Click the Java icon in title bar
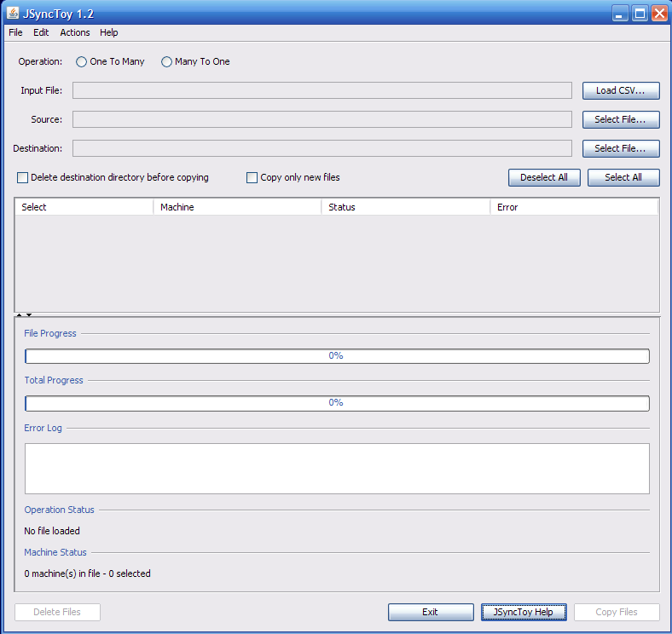Image resolution: width=672 pixels, height=634 pixels. (x=13, y=14)
